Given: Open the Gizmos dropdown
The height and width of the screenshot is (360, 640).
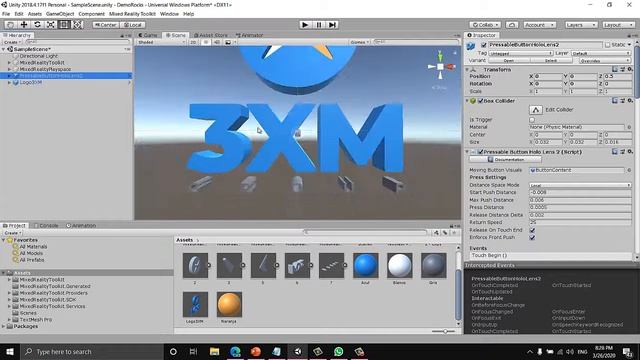Looking at the screenshot, I should (x=360, y=42).
